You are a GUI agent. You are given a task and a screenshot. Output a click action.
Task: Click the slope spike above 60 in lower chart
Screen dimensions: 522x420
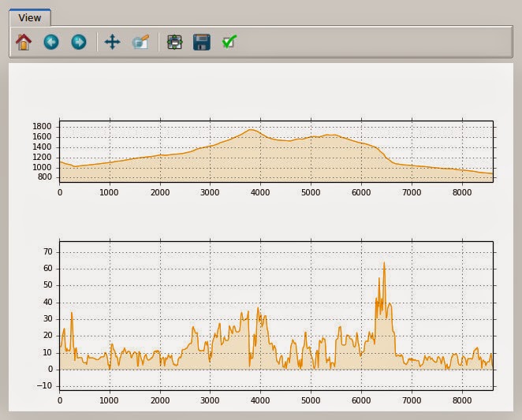pos(384,263)
